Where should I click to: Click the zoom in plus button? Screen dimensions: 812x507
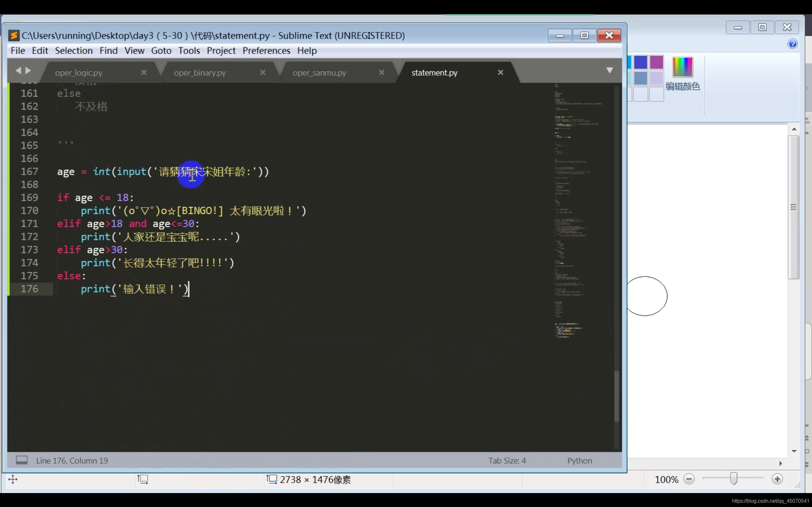click(x=777, y=479)
